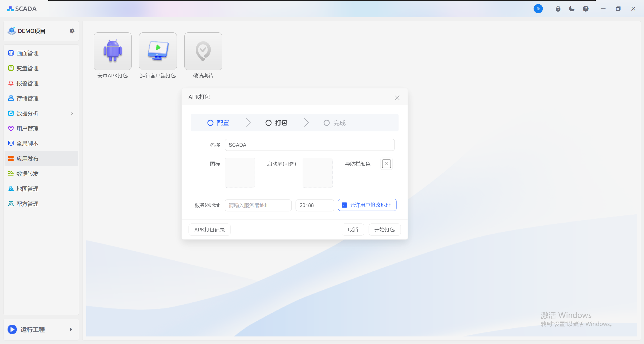Select the 配置 step radio circle

coord(210,123)
